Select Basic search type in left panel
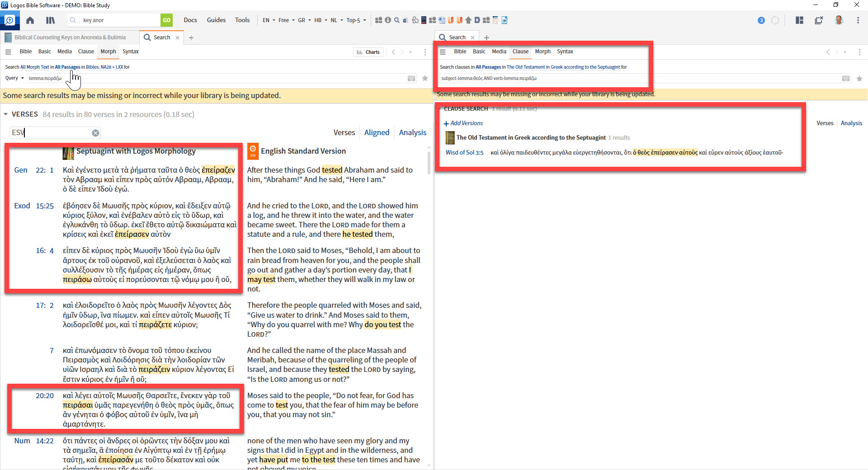Image resolution: width=868 pixels, height=470 pixels. click(45, 52)
